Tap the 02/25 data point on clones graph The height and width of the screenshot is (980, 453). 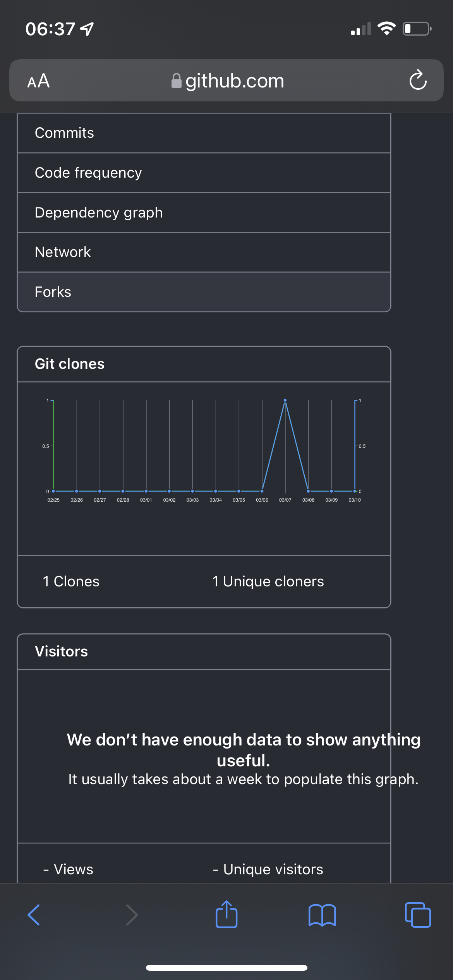tap(53, 491)
